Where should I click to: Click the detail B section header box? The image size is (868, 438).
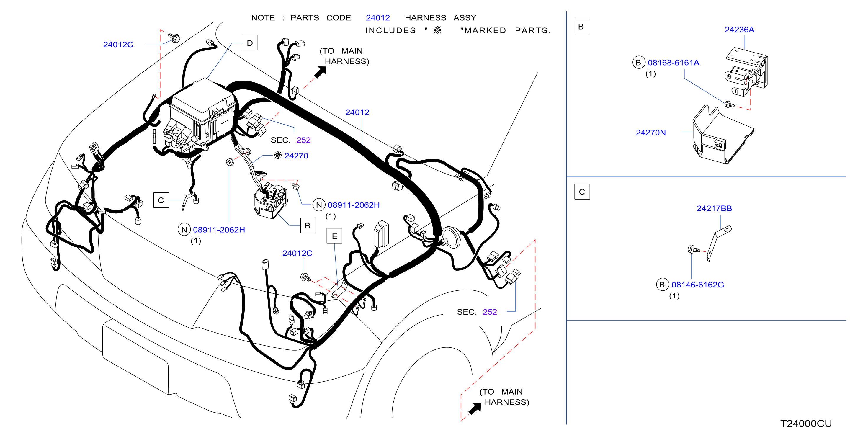coord(581,27)
